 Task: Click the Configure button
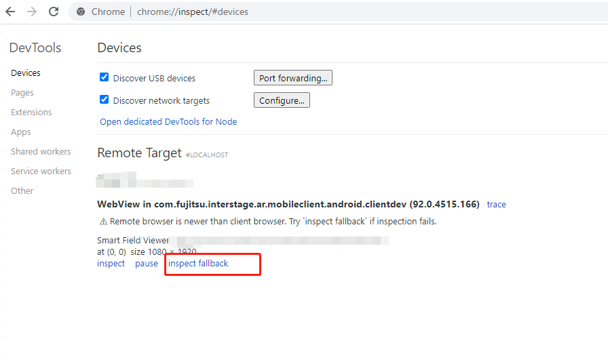tap(282, 100)
